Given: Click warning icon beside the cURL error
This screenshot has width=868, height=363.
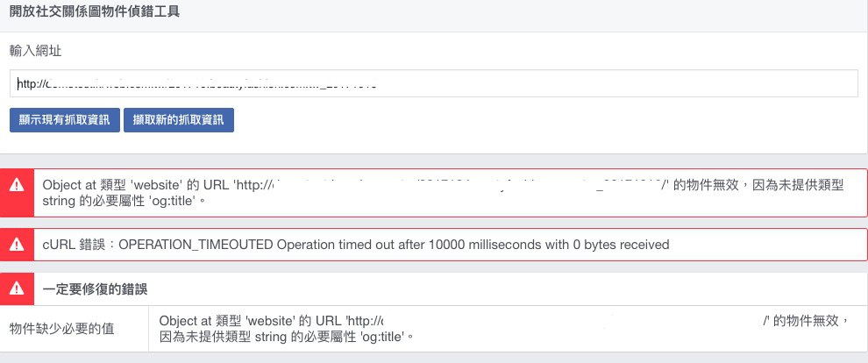Looking at the screenshot, I should point(16,245).
